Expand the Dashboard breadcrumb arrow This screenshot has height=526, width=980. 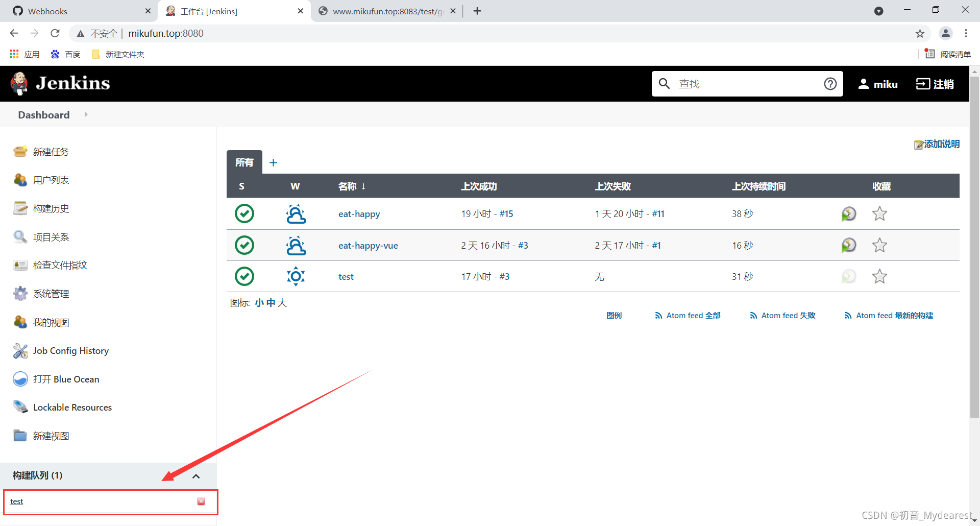(86, 114)
